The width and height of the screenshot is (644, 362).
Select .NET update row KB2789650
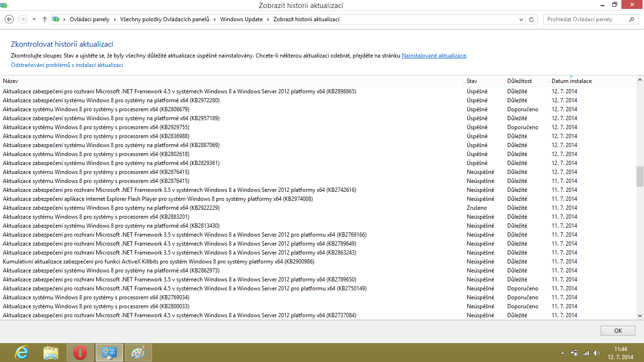[318, 280]
